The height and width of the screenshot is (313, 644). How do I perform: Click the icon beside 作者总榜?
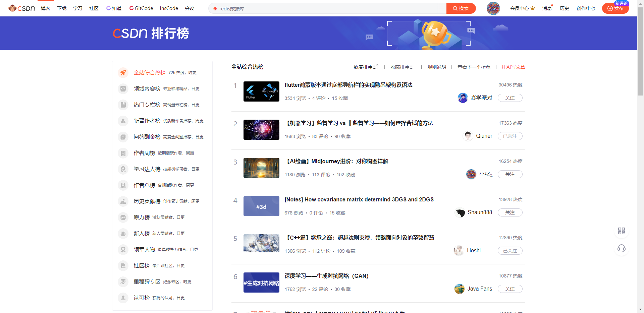123,185
